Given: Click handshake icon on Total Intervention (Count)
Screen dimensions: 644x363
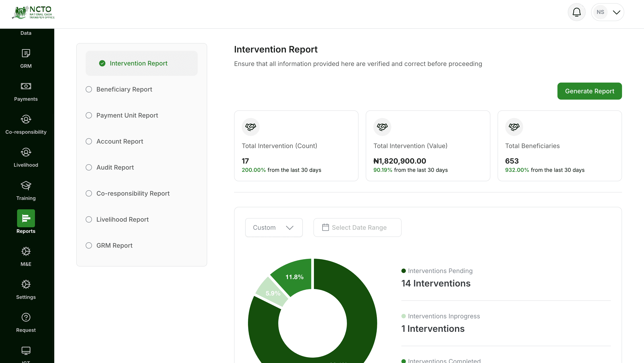Looking at the screenshot, I should pyautogui.click(x=250, y=127).
